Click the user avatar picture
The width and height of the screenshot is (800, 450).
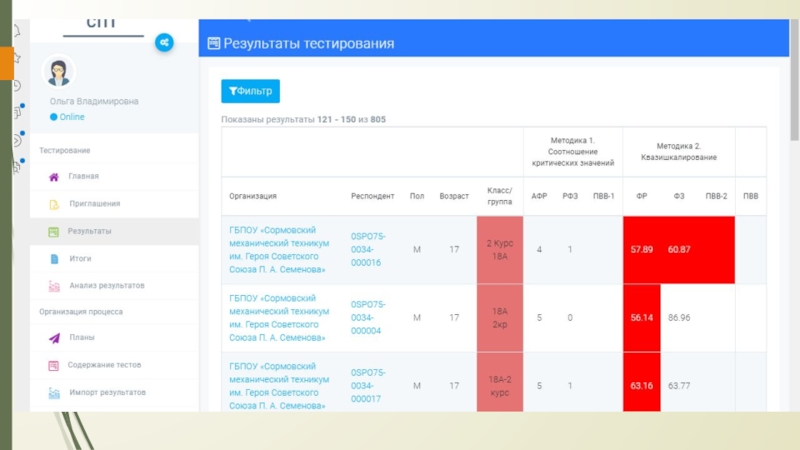58,71
